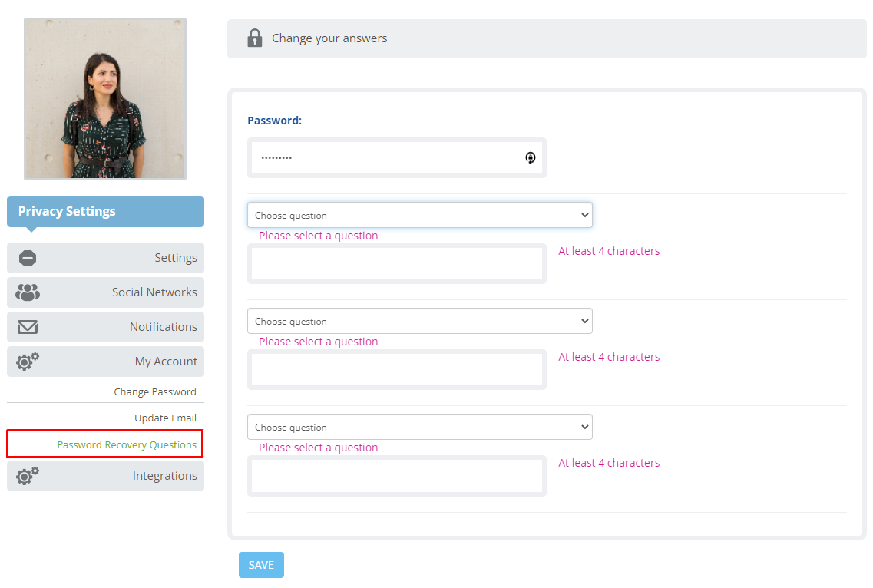Click the profile photo thumbnail

click(x=105, y=99)
